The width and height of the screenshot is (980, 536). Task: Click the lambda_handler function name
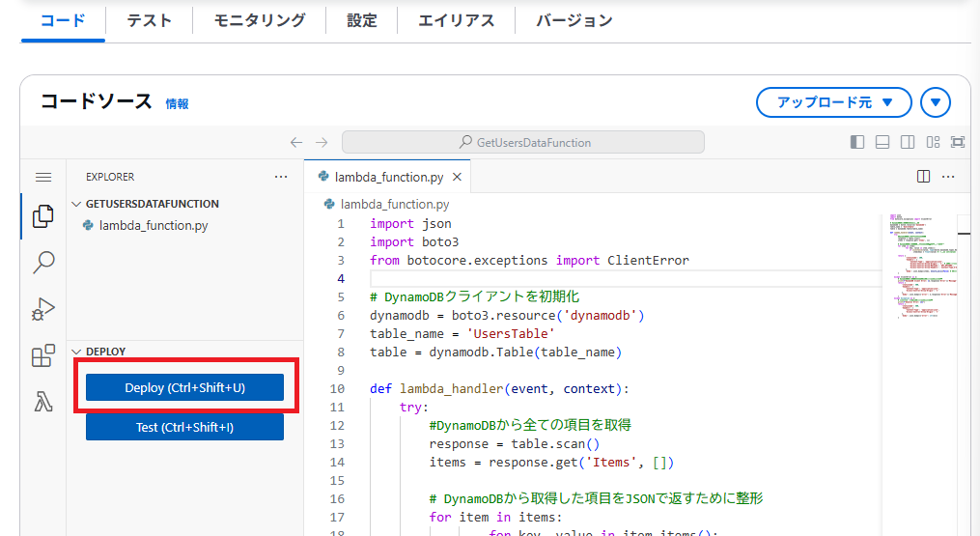pyautogui.click(x=451, y=388)
